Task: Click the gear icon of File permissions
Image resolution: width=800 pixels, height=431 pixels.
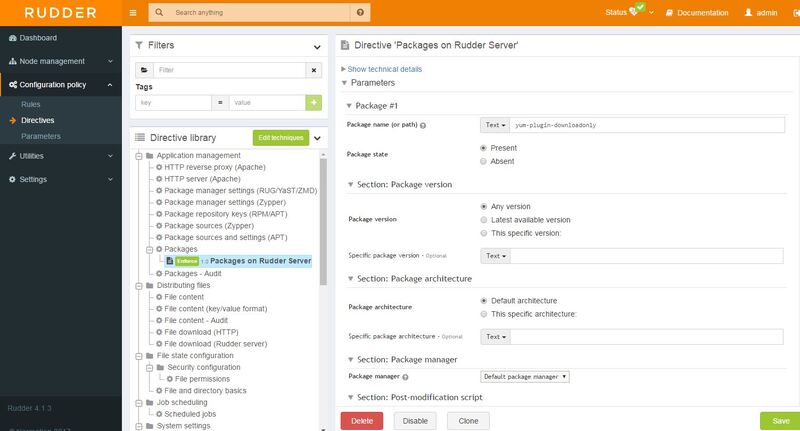Action: click(x=169, y=379)
